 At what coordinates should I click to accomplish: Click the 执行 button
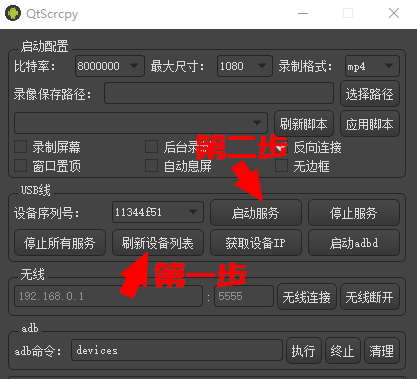304,351
